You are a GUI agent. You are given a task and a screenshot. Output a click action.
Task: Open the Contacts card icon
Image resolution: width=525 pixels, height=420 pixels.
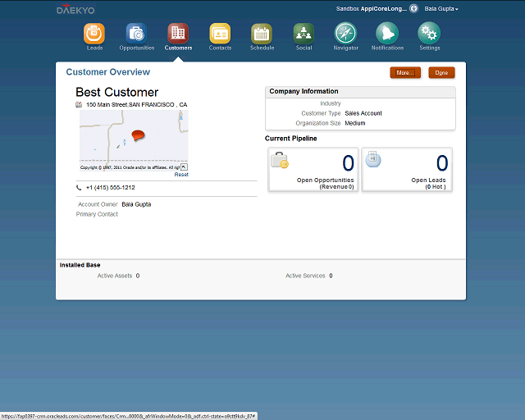click(x=220, y=33)
